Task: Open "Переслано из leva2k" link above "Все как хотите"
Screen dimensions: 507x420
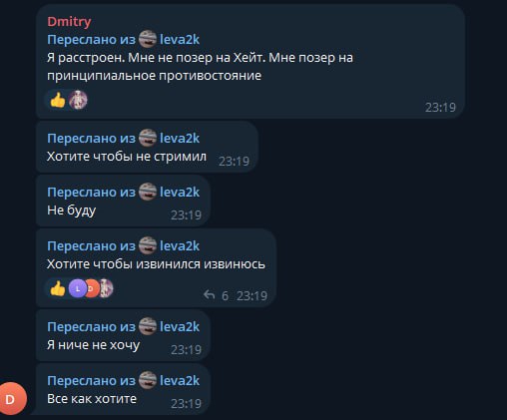Action: pos(123,380)
